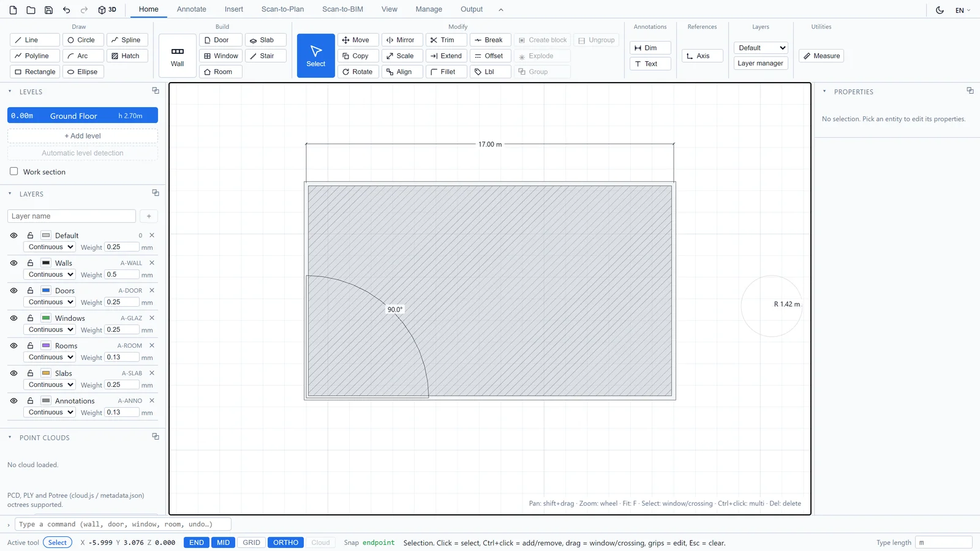Image resolution: width=980 pixels, height=551 pixels.
Task: Open Slabs layer linetype dropdown
Action: (x=50, y=384)
